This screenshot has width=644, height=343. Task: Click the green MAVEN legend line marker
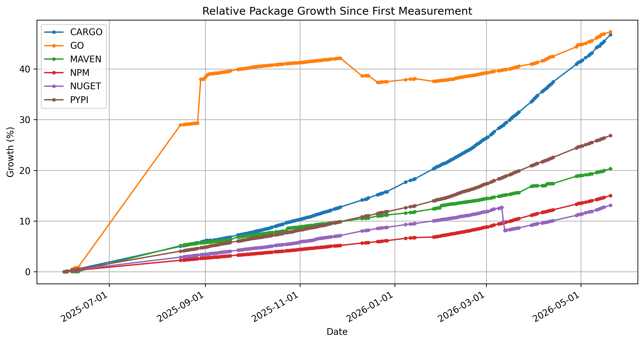[54, 59]
